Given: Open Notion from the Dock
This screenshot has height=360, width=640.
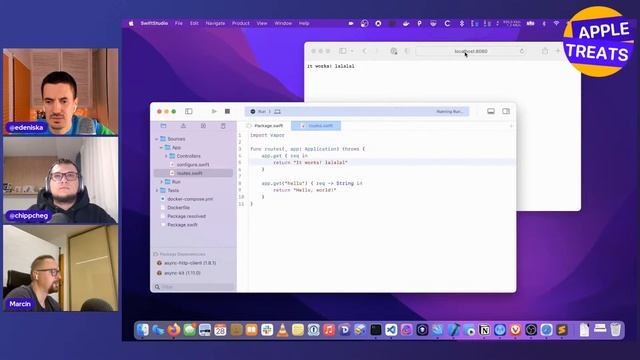Looking at the screenshot, I should point(484,330).
